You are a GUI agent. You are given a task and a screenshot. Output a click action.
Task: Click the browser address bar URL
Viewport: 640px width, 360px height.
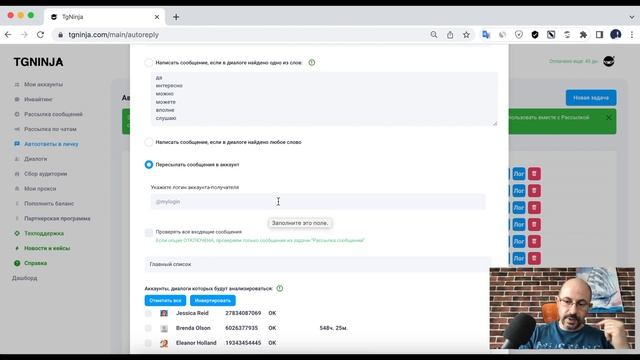[113, 35]
